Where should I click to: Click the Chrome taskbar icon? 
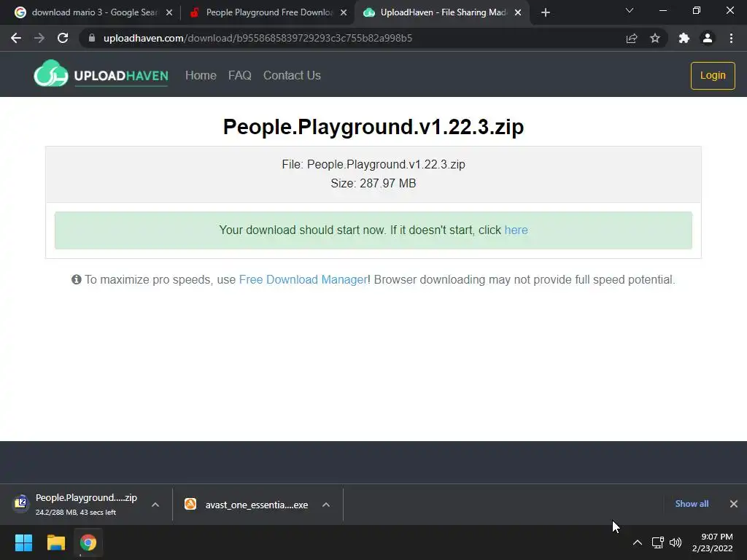88,542
